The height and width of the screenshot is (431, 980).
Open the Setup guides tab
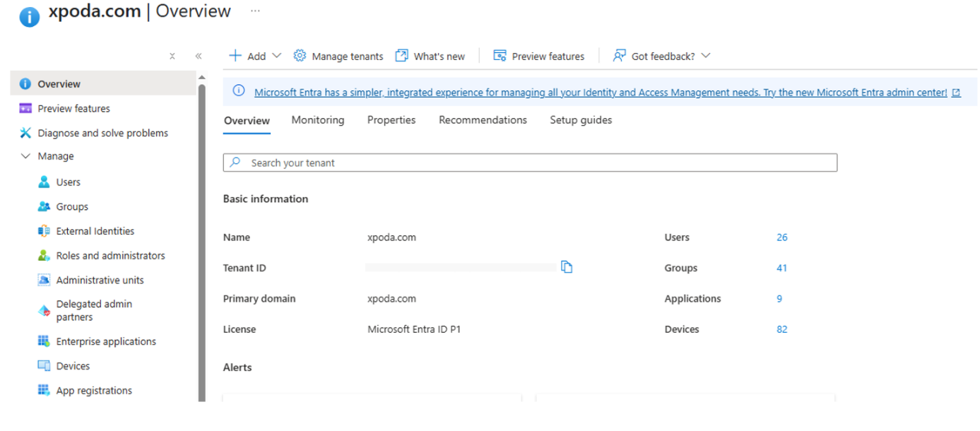(x=581, y=120)
